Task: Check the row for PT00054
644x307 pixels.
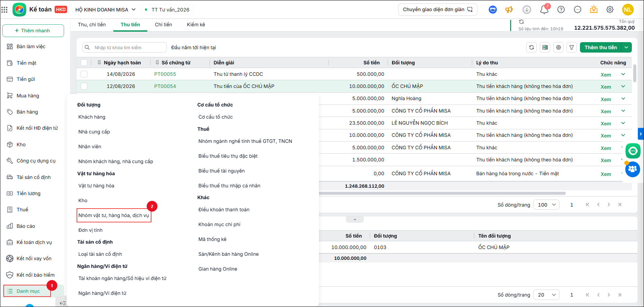Action: coord(84,86)
